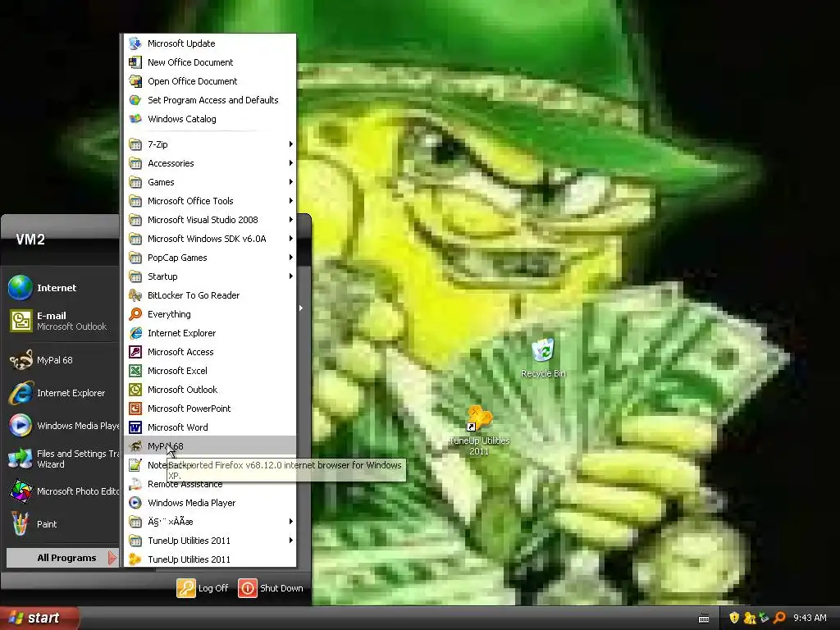Launch Microsoft Access

[x=210, y=352]
